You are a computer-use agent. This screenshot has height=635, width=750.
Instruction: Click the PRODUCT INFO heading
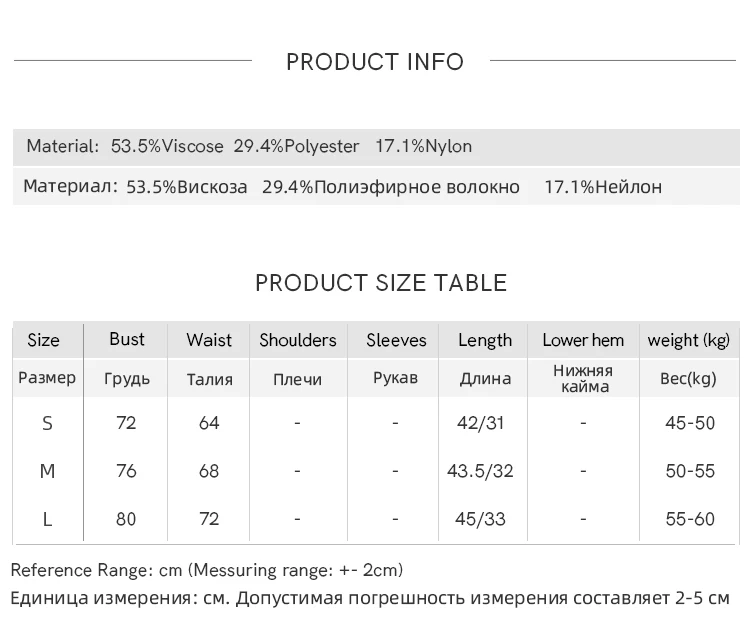pyautogui.click(x=375, y=62)
